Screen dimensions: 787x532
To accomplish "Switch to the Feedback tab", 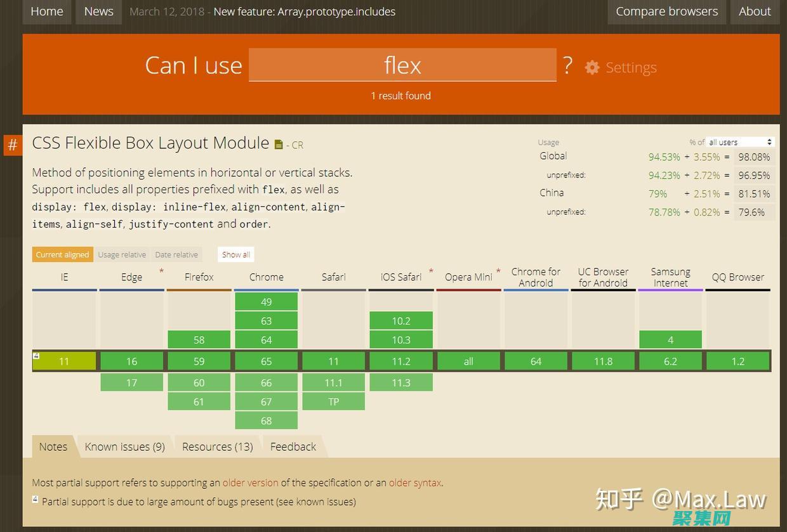I will click(x=293, y=446).
